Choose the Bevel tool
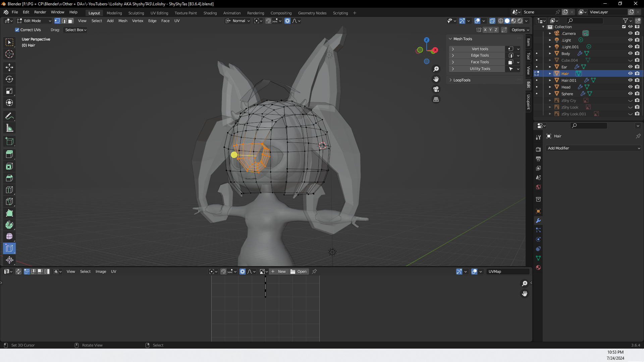The height and width of the screenshot is (362, 644). [x=9, y=178]
